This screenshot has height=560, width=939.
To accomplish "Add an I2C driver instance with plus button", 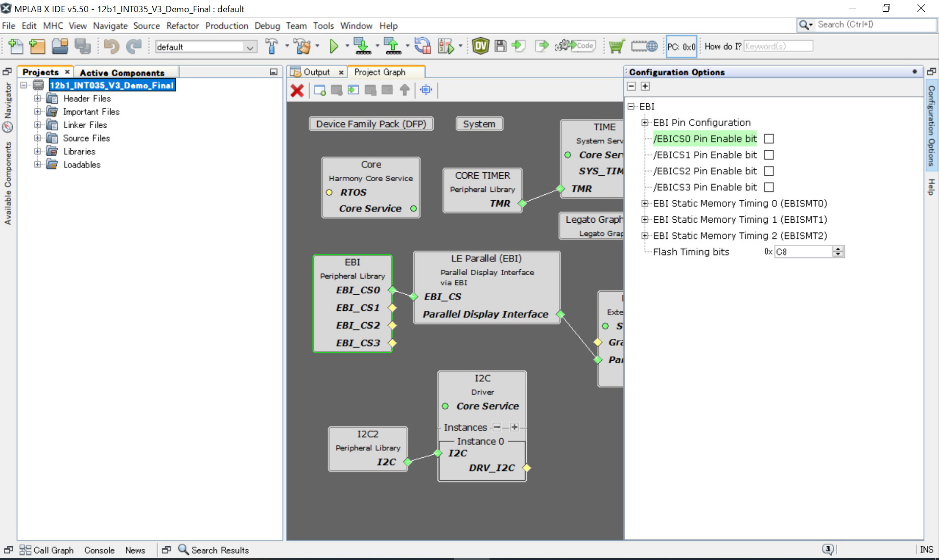I will click(x=514, y=427).
